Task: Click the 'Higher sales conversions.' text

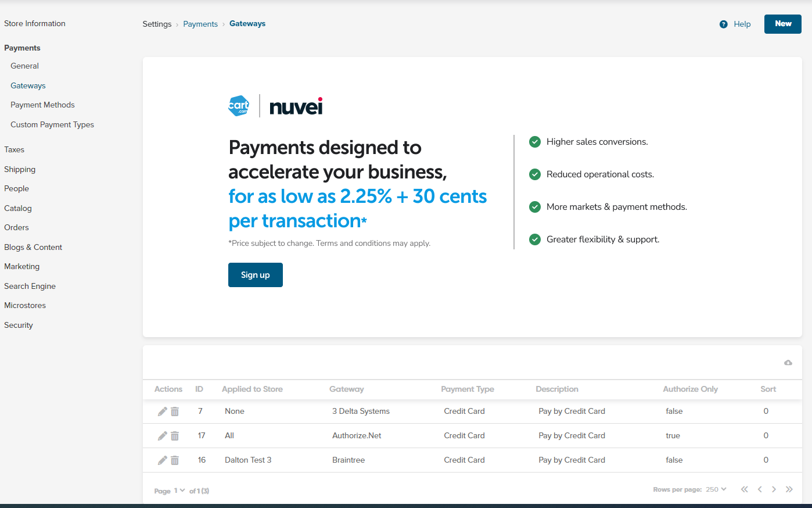Action: pos(597,142)
